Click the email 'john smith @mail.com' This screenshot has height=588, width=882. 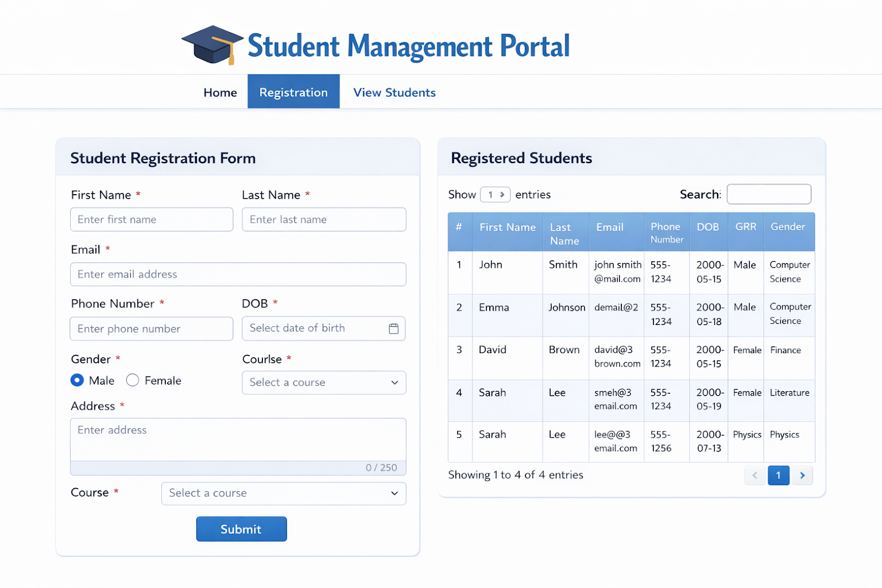618,272
